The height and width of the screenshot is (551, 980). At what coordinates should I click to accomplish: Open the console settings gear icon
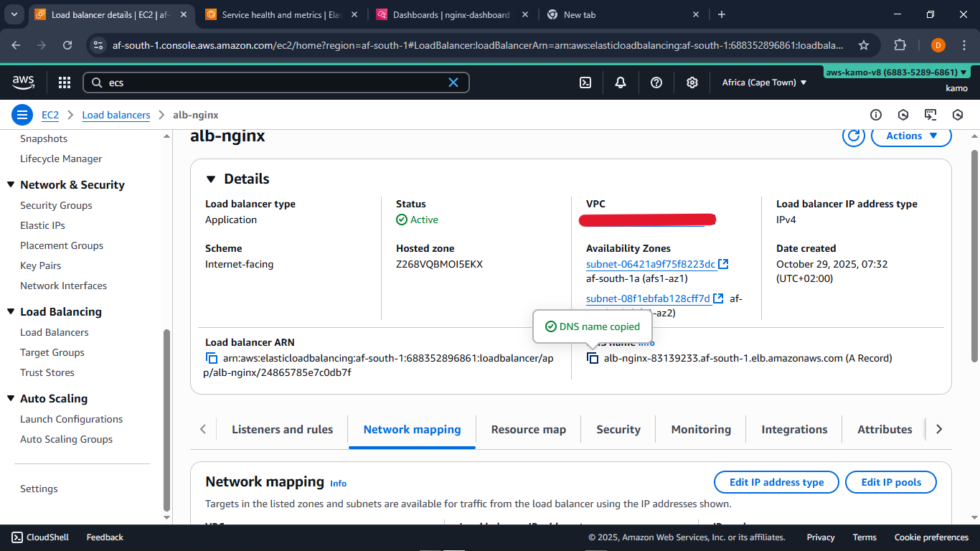[x=692, y=83]
